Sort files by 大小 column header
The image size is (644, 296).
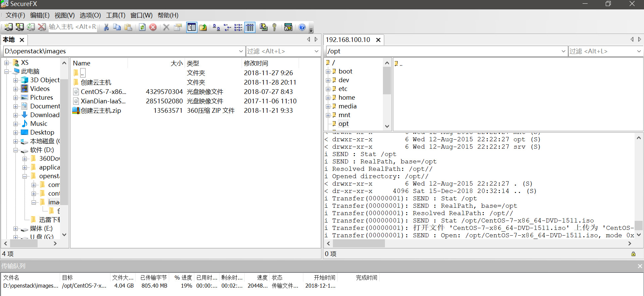pos(156,63)
